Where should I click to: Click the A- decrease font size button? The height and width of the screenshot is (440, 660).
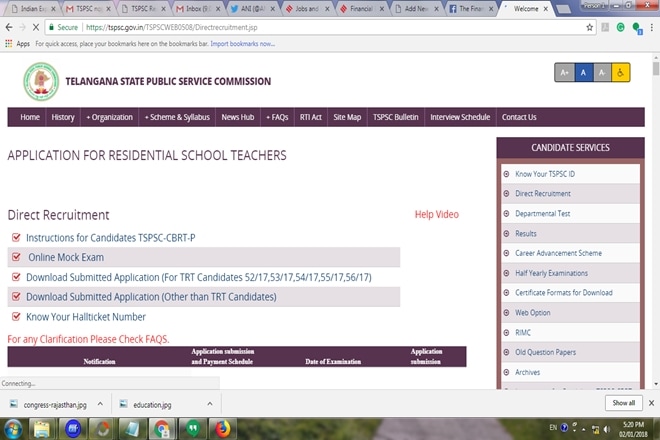click(602, 73)
